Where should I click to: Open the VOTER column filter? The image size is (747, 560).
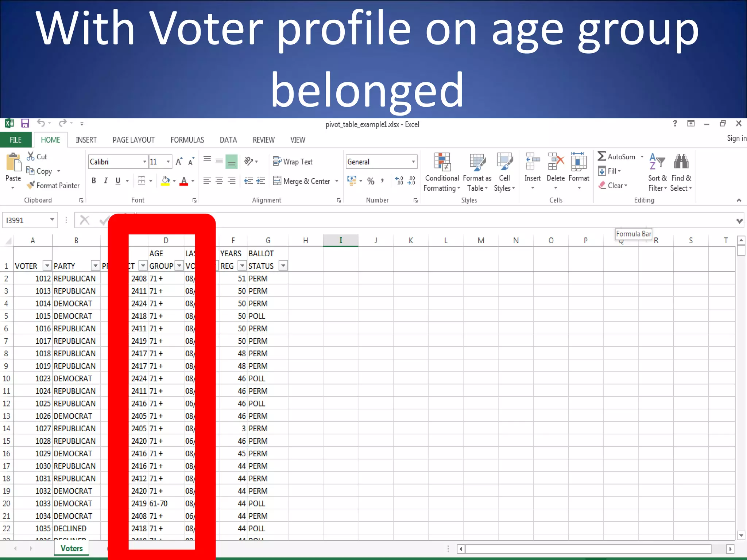click(47, 266)
